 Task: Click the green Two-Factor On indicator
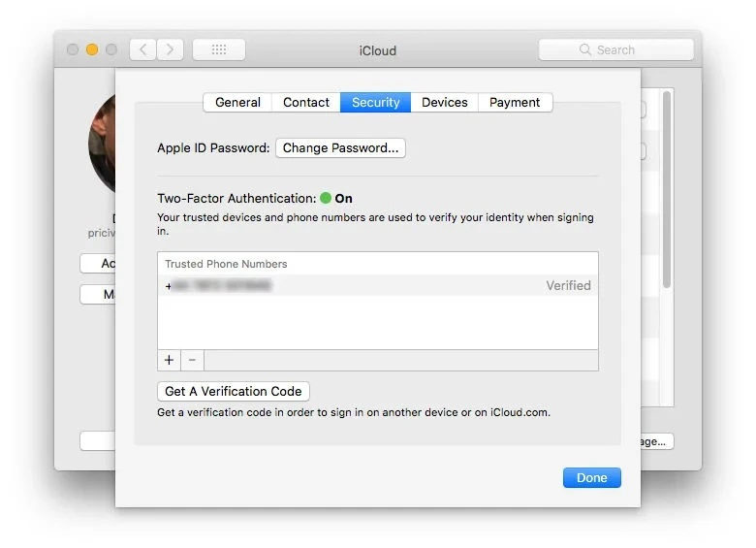(x=326, y=198)
